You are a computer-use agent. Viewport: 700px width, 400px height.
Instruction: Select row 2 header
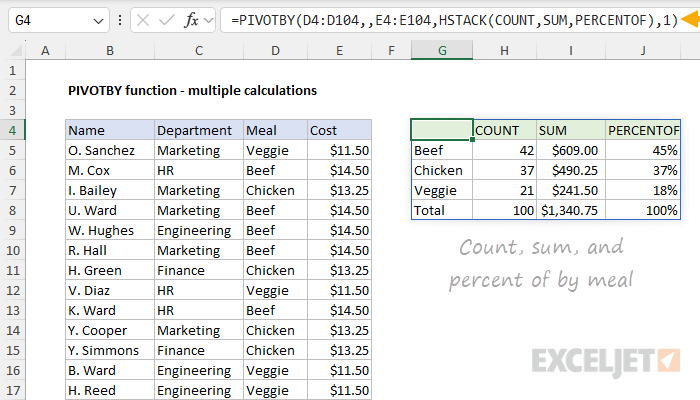tap(12, 91)
